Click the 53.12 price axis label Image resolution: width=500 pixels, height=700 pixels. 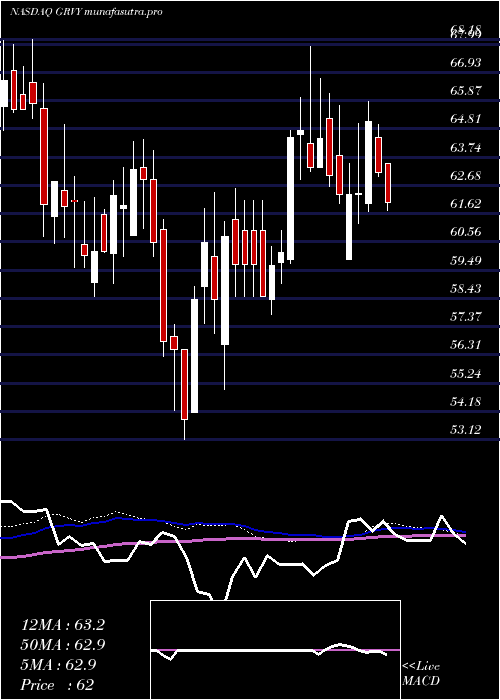coord(466,429)
